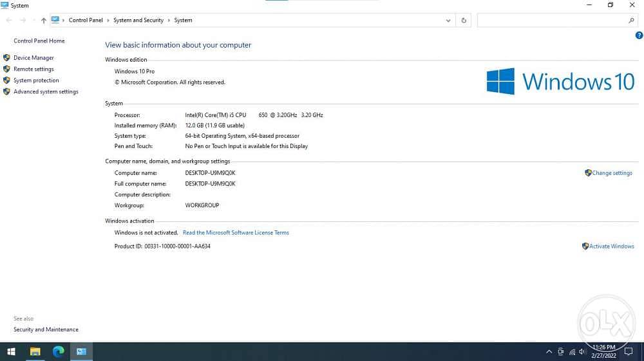The image size is (644, 361).
Task: Open Remote settings link
Action: 33,69
